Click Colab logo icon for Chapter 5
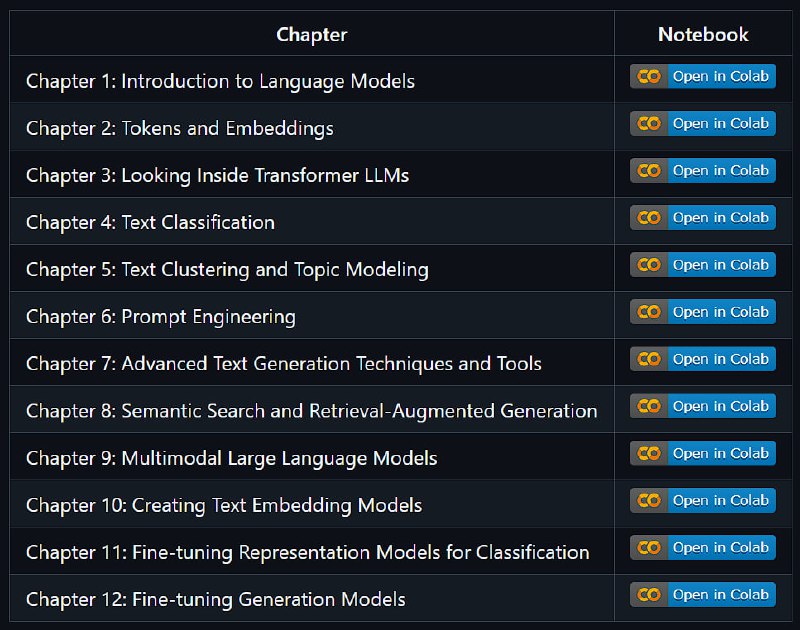 tap(649, 265)
